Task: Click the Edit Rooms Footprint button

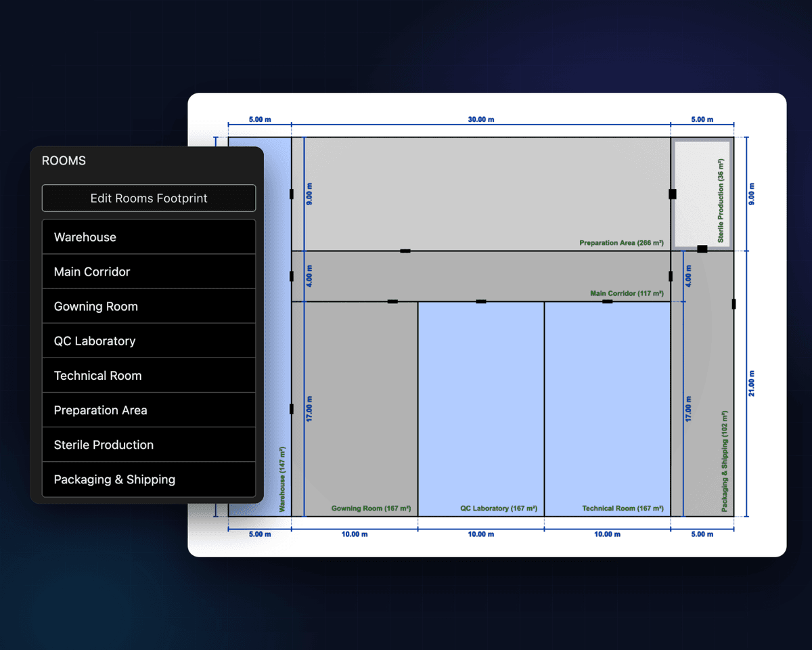Action: 149,198
